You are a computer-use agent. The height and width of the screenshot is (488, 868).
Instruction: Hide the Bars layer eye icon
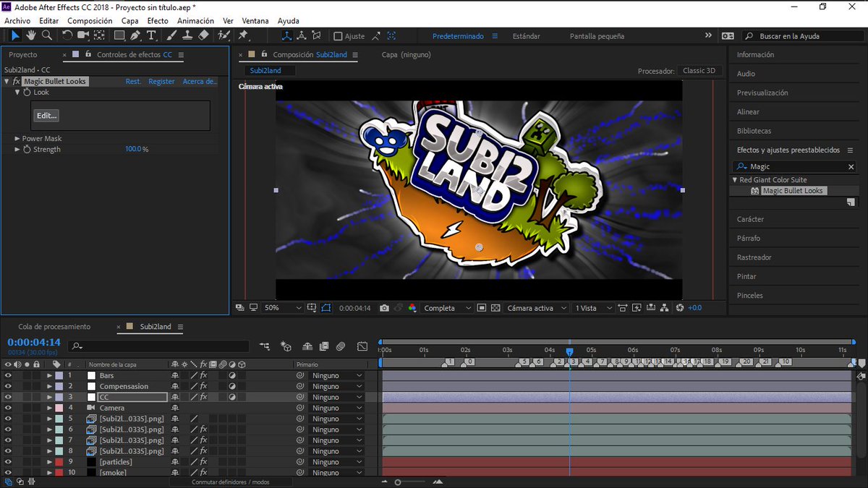(8, 375)
